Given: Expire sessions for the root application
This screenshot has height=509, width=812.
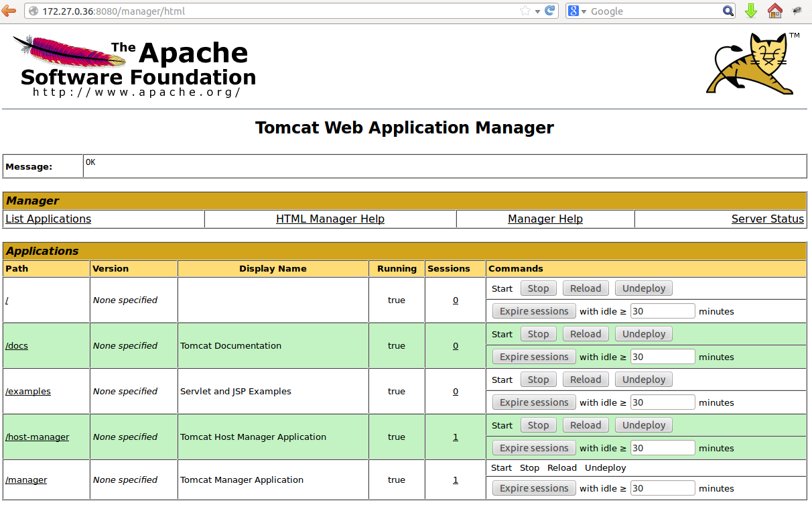Looking at the screenshot, I should [x=534, y=311].
